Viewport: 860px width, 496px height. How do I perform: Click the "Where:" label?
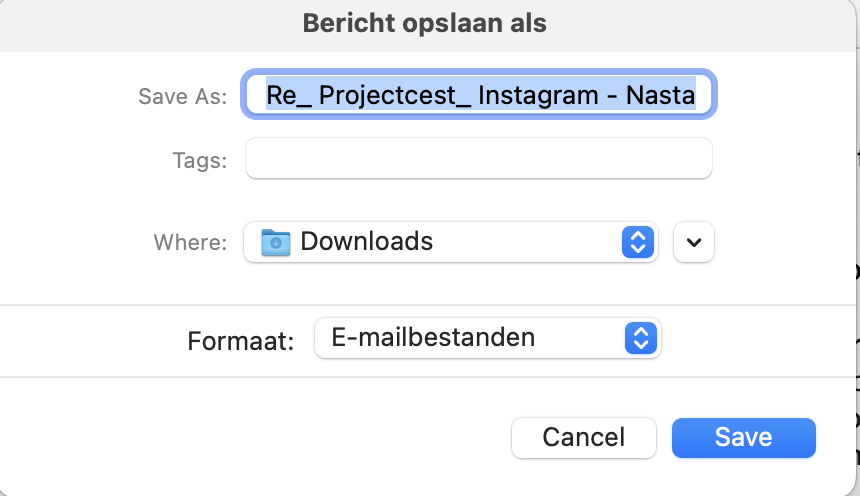click(x=190, y=242)
